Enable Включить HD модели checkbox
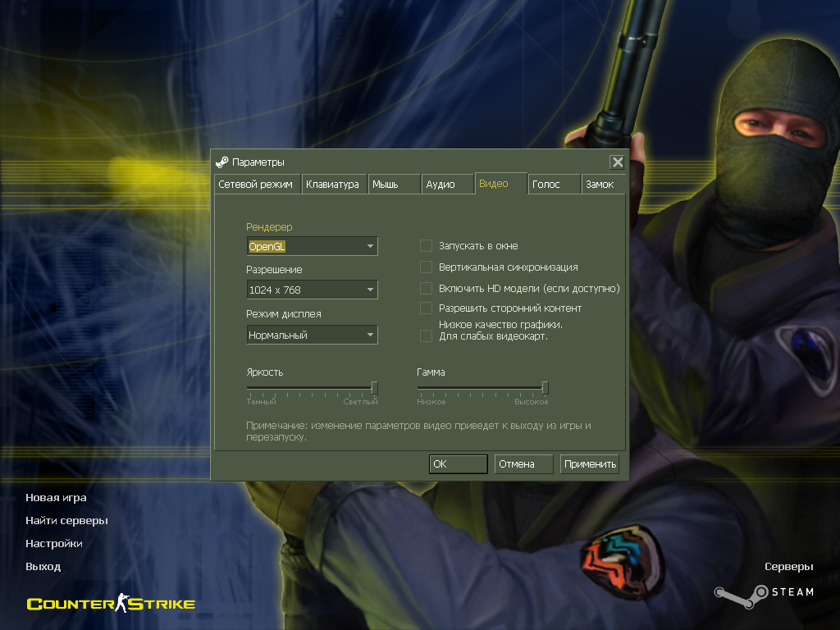 (426, 288)
